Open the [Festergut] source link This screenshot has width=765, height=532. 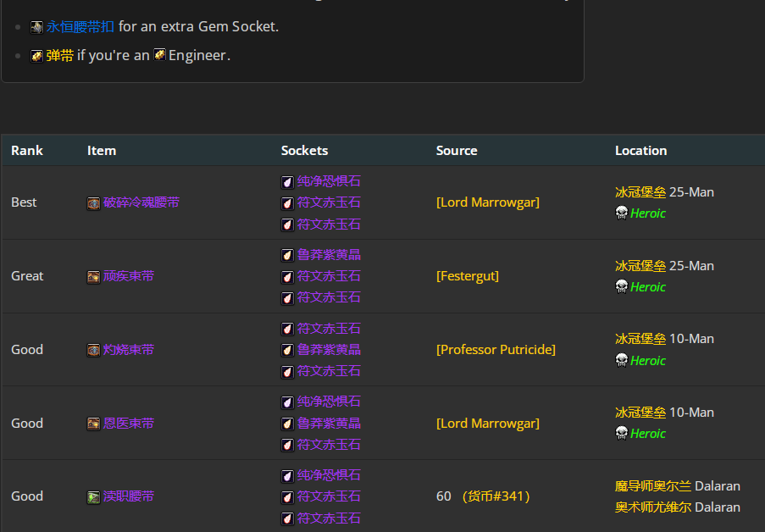coord(467,276)
